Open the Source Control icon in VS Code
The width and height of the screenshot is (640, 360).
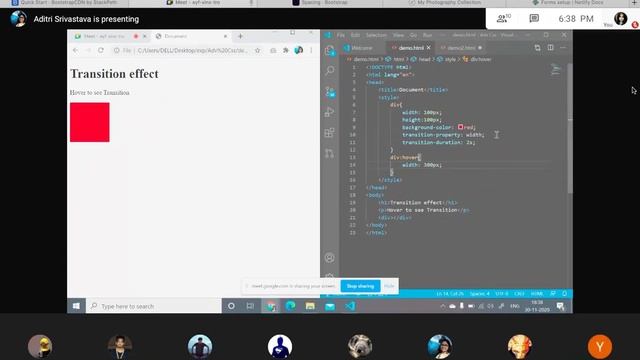click(330, 92)
